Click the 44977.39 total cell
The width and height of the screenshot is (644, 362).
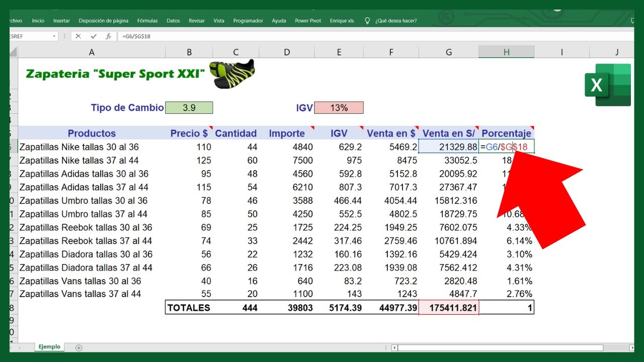click(391, 308)
